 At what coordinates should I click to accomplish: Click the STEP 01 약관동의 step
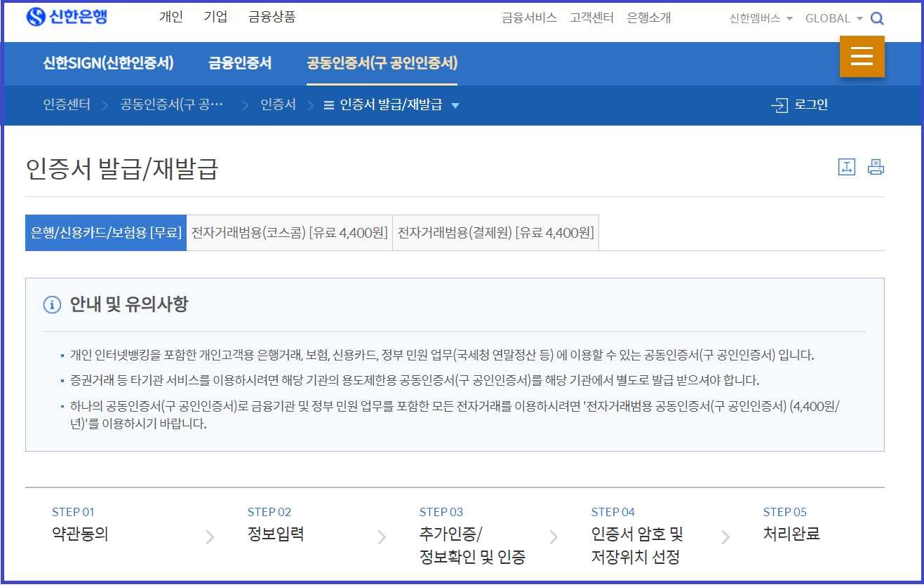pyautogui.click(x=81, y=525)
